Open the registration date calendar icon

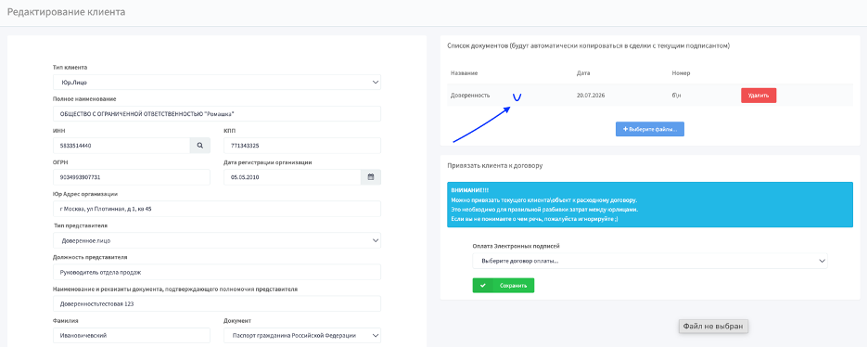(371, 177)
